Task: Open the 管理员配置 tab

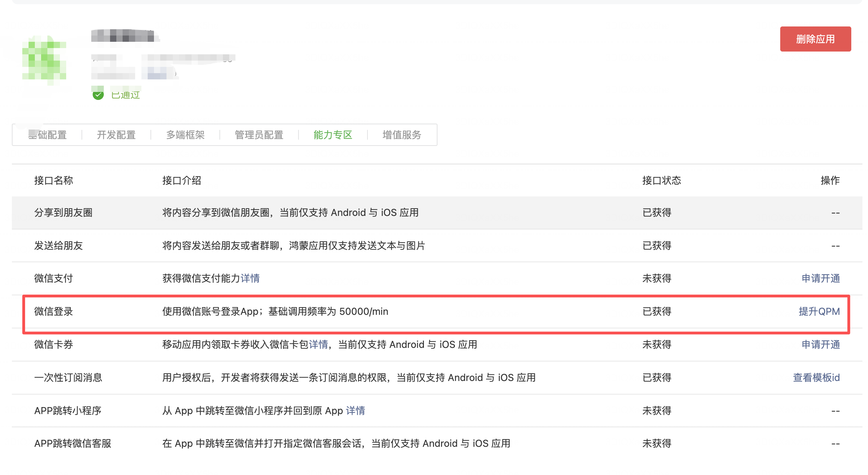Action: (259, 135)
